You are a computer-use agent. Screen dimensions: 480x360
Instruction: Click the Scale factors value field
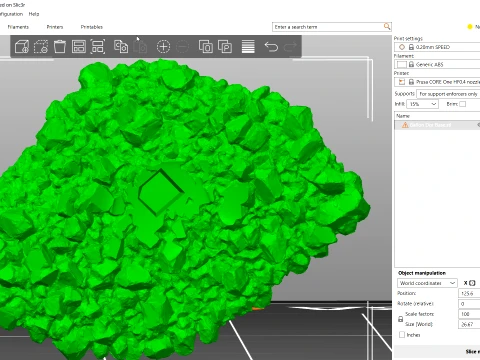click(x=469, y=314)
